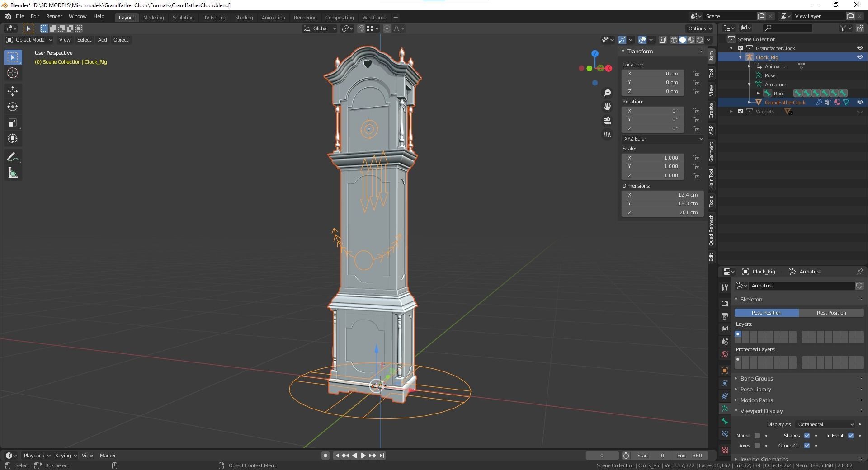The image size is (868, 470).
Task: Open the Object Data armature properties tab
Action: coord(725,409)
